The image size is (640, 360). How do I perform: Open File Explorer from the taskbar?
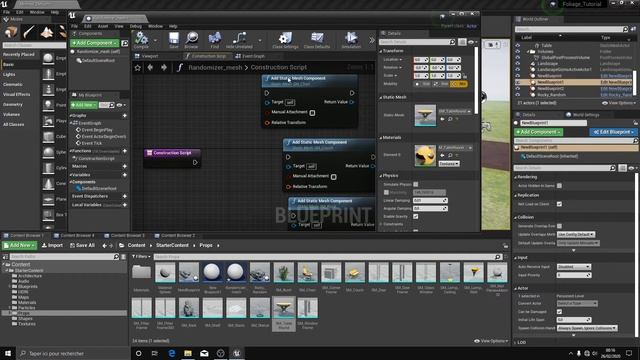coord(188,353)
